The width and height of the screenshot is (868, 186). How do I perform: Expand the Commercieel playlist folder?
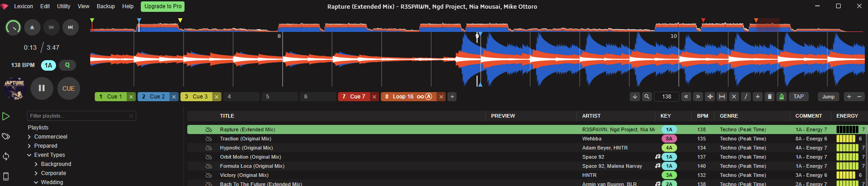[29, 137]
